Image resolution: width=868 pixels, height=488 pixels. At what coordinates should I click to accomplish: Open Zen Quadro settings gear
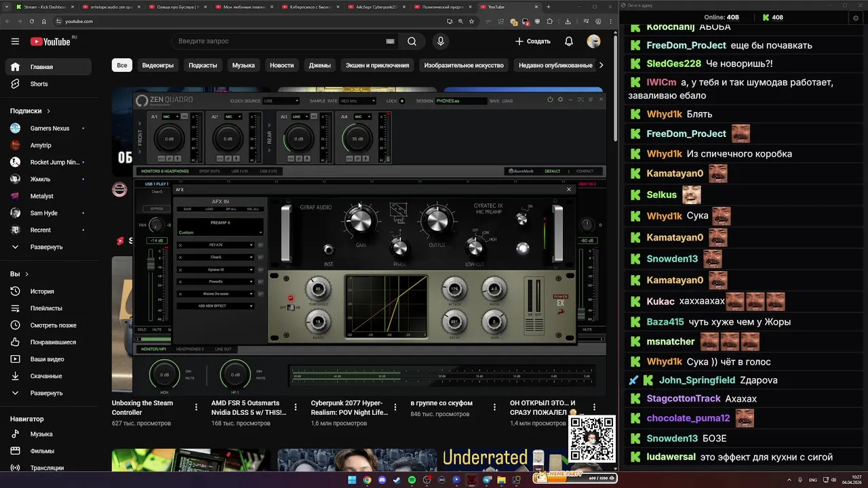pyautogui.click(x=560, y=99)
